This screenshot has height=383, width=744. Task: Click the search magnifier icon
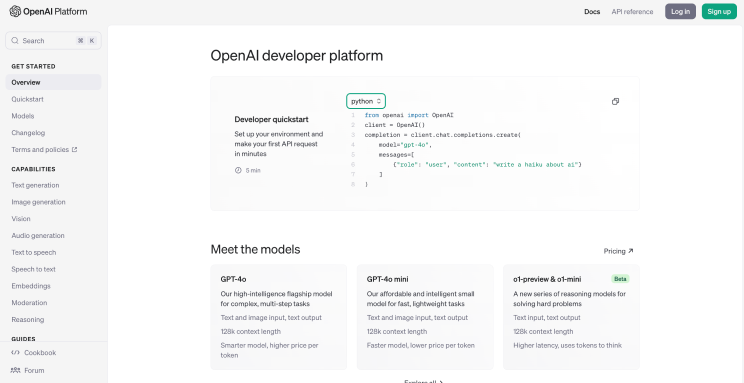15,41
